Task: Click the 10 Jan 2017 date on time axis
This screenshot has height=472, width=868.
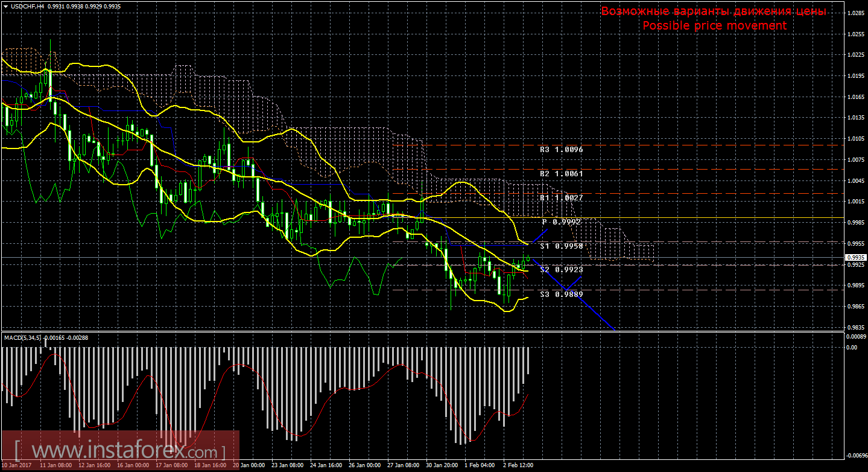Action: (17, 465)
